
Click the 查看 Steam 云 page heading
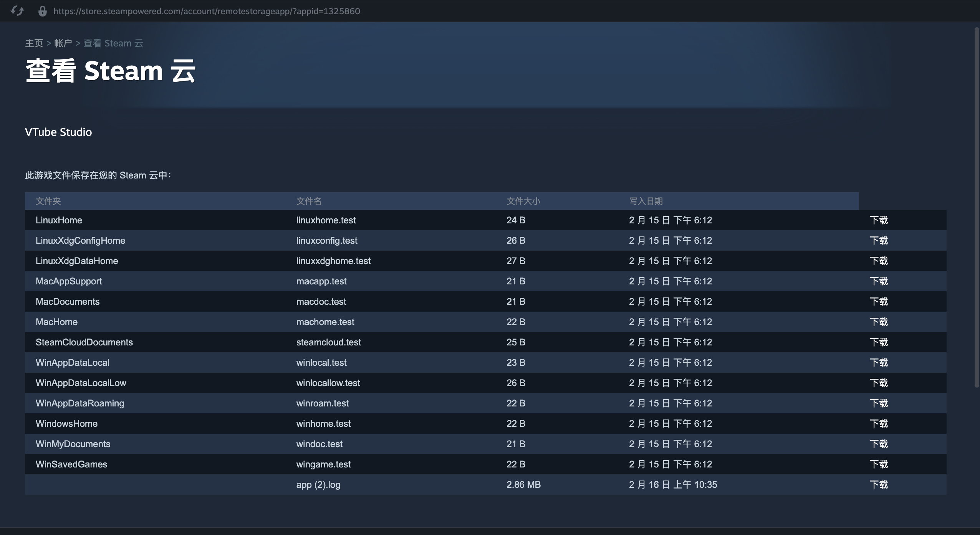tap(111, 71)
